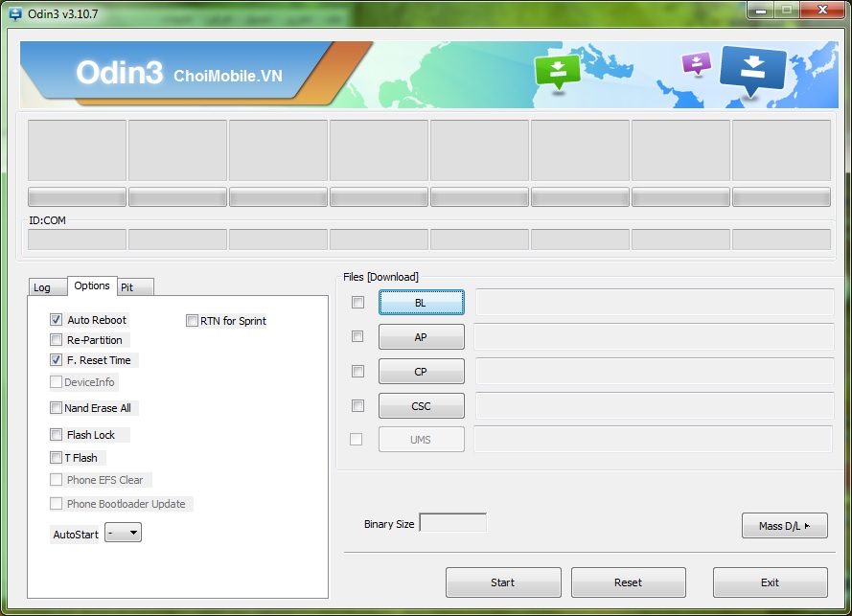Uncheck F. Reset Time

click(x=56, y=360)
